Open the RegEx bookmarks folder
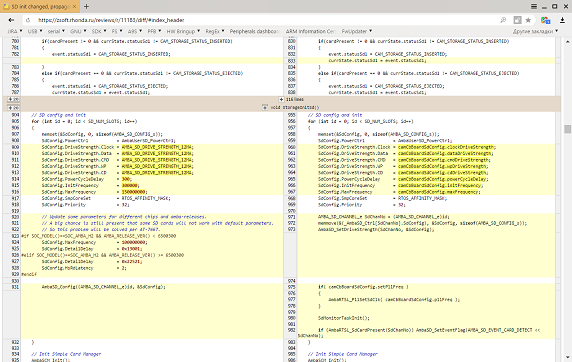Image resolution: width=572 pixels, height=362 pixels. coord(215,31)
